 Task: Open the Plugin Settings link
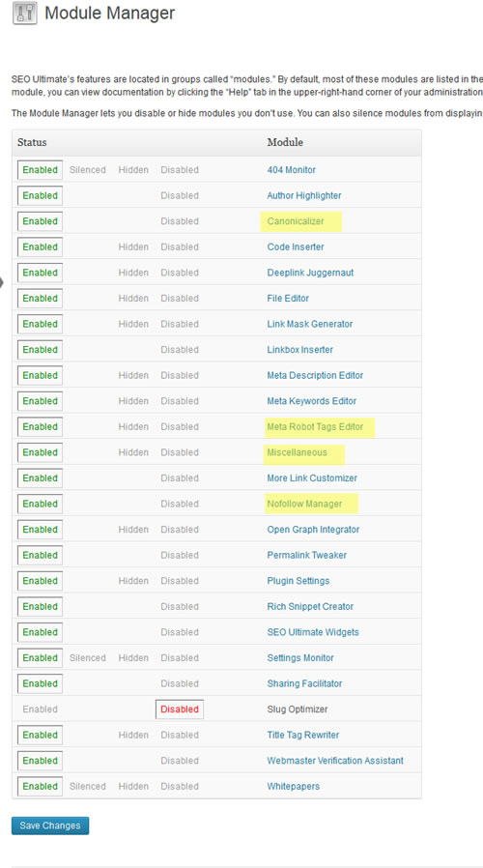pyautogui.click(x=298, y=581)
